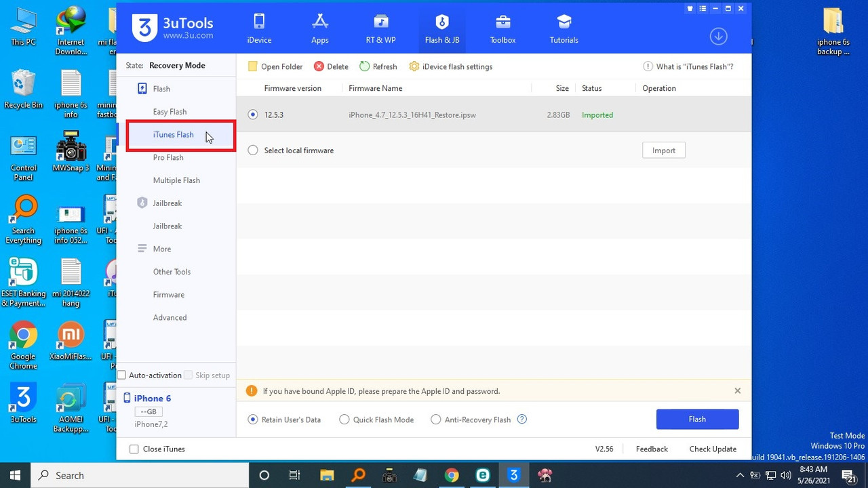The height and width of the screenshot is (488, 868).
Task: Click the blue Flash button
Action: click(697, 419)
